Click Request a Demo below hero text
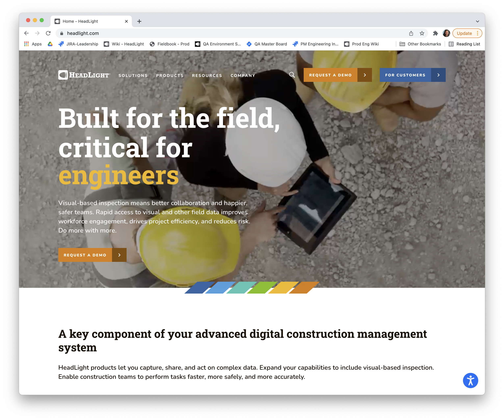Image resolution: width=504 pixels, height=420 pixels. coord(92,255)
